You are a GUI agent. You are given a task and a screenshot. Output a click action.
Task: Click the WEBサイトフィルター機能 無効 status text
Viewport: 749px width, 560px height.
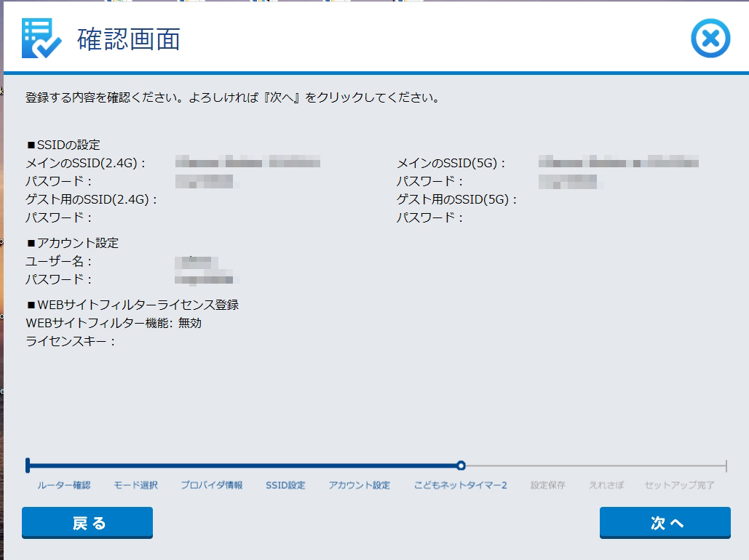[190, 323]
